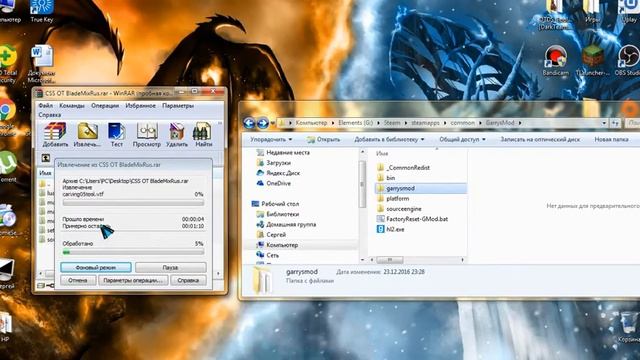Select Яндекс.Диск in navigation pane
This screenshot has width=640, height=360.
tap(278, 173)
